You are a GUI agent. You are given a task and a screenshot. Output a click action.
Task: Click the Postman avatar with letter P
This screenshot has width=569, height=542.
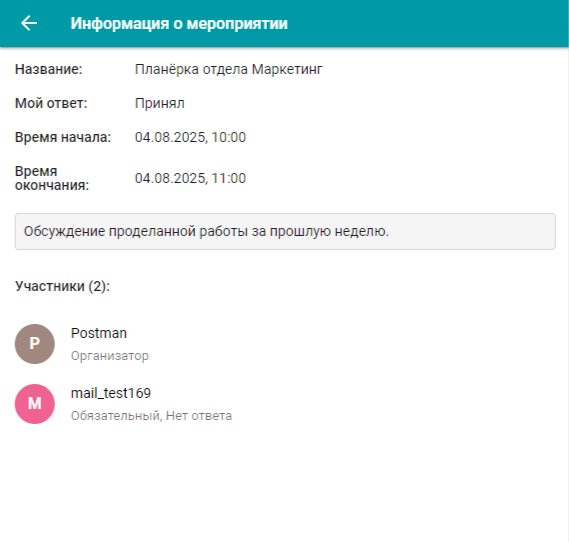[x=35, y=344]
